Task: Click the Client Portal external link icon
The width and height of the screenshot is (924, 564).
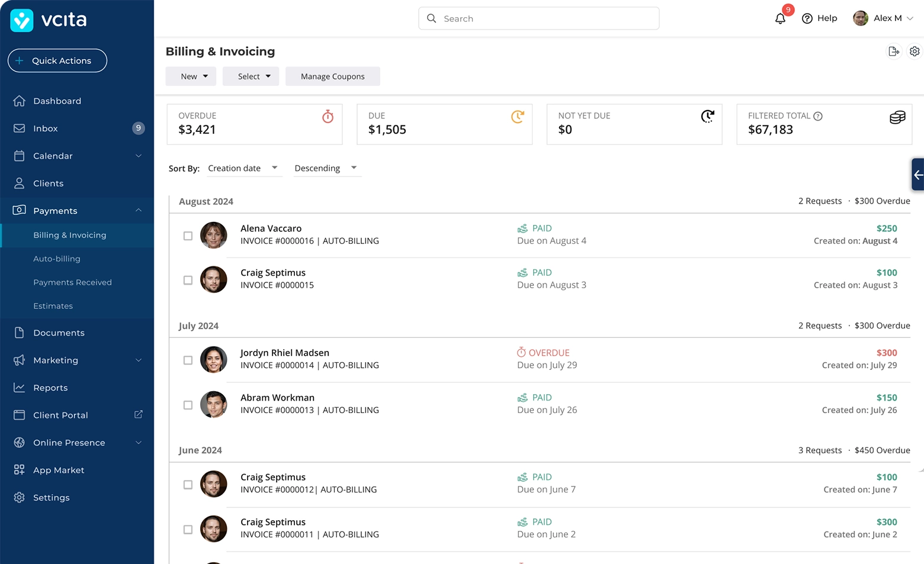Action: point(138,415)
